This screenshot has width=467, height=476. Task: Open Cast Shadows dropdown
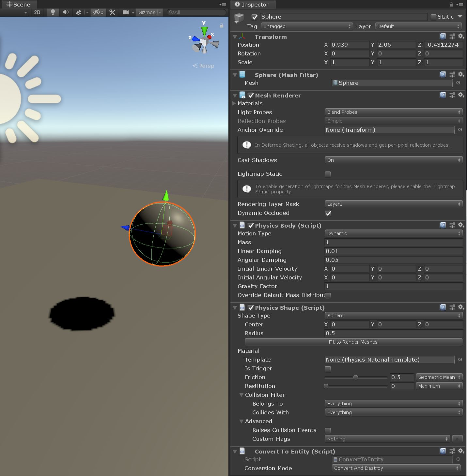tap(394, 160)
